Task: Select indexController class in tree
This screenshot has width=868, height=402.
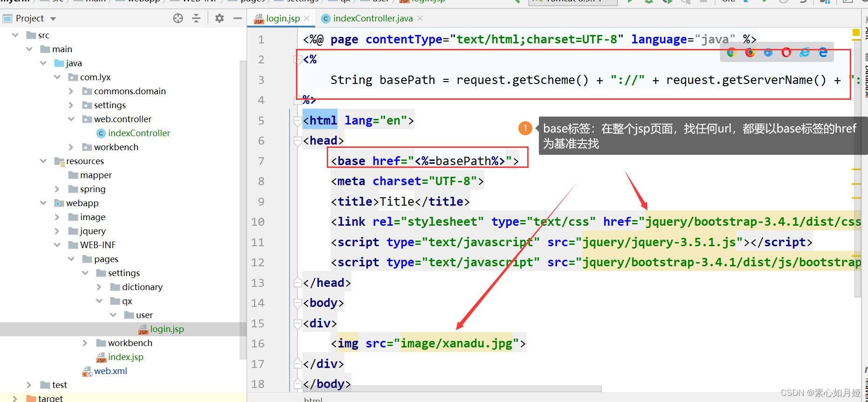Action: 133,133
